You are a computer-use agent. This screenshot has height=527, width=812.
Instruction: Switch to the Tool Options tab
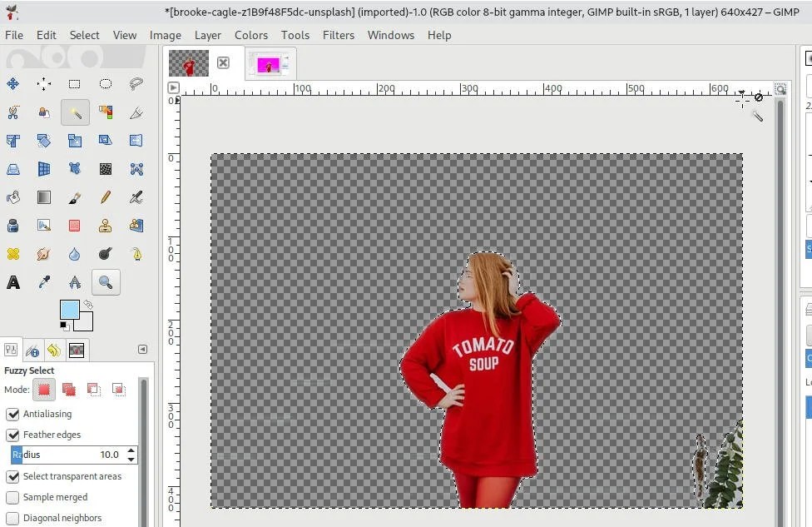point(11,350)
